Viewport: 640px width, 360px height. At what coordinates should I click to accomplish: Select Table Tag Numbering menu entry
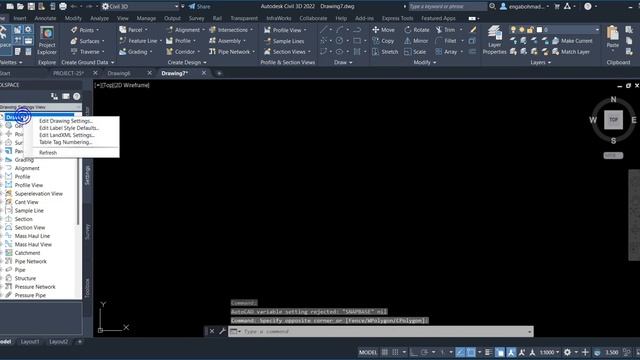click(x=65, y=142)
